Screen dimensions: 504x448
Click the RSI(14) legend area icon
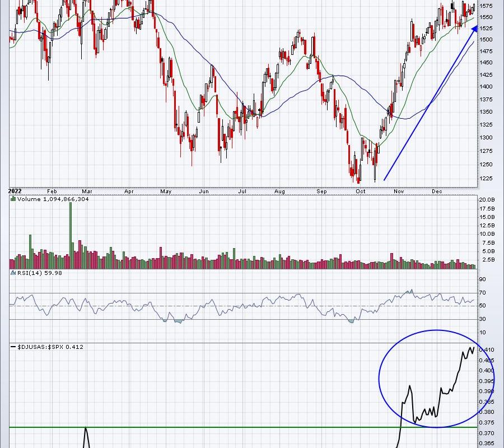pos(13,273)
